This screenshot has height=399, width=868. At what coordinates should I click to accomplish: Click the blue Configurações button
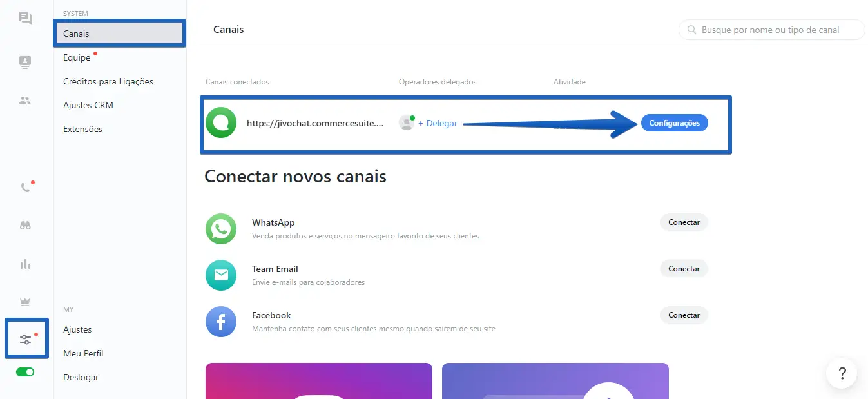tap(674, 123)
